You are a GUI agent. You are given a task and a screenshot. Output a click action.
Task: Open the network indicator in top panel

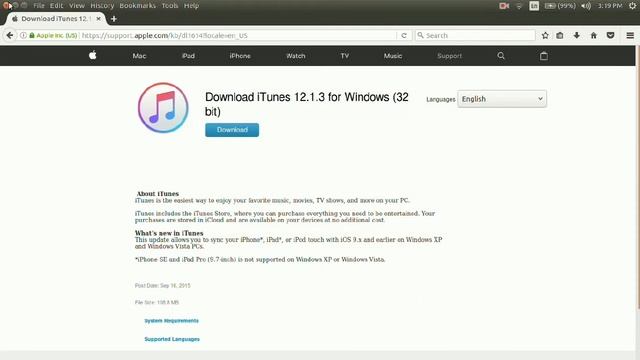click(x=519, y=6)
